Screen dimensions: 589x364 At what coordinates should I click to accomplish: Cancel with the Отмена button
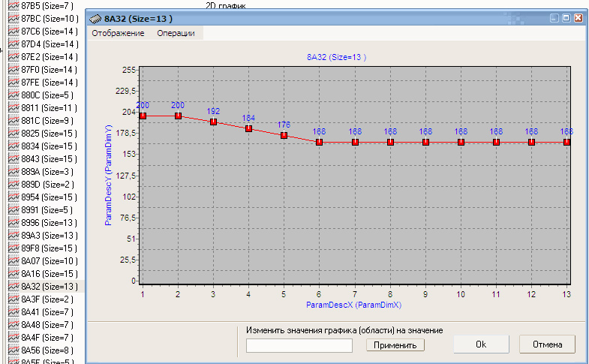(x=547, y=344)
